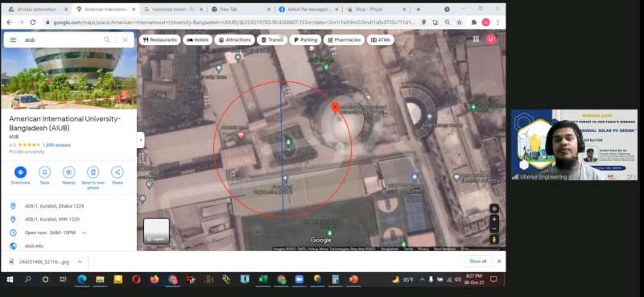Screen dimensions: 644x297
Task: Drop the Street View pegman icon
Action: pos(494,239)
